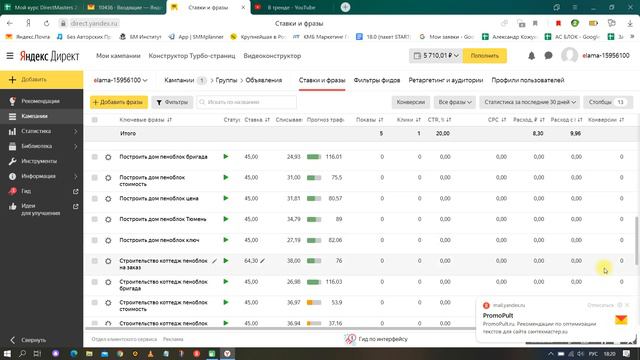640x360 pixels.
Task: Click yellow Добавить button in sidebar
Action: click(x=42, y=80)
